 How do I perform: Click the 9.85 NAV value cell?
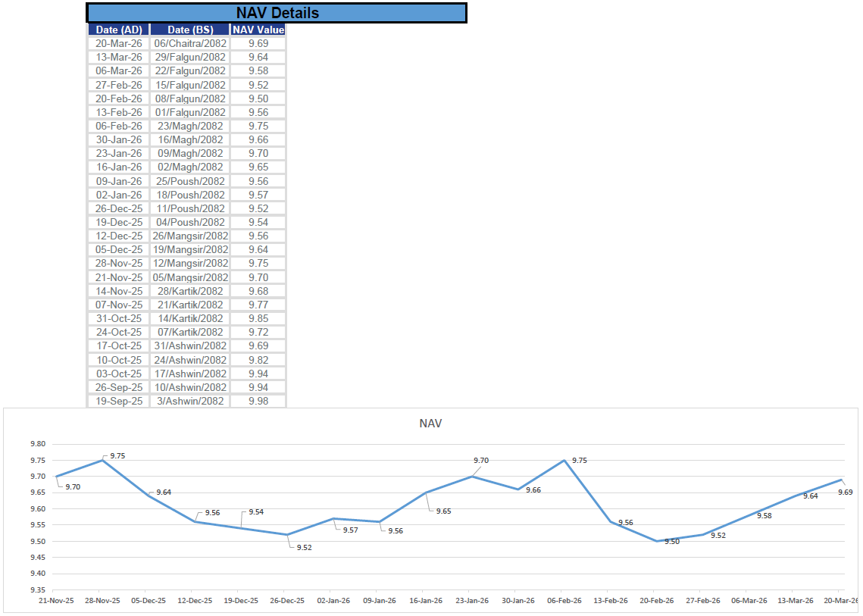pyautogui.click(x=258, y=318)
